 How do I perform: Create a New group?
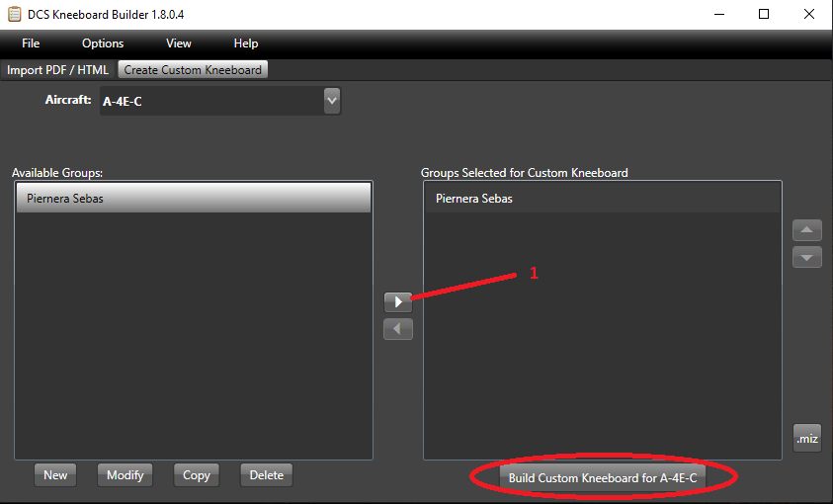point(55,475)
